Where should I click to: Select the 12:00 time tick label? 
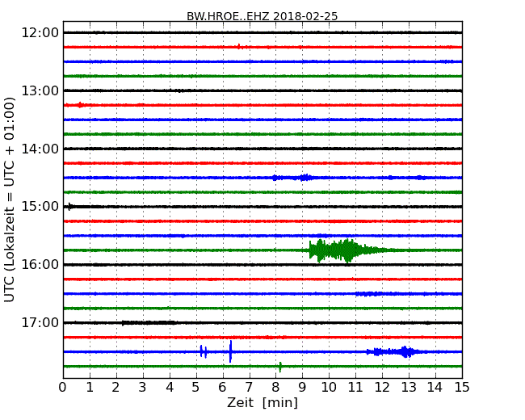[40, 33]
